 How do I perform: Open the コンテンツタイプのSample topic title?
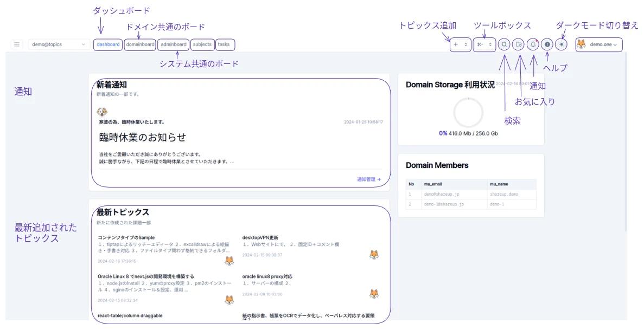pos(126,237)
